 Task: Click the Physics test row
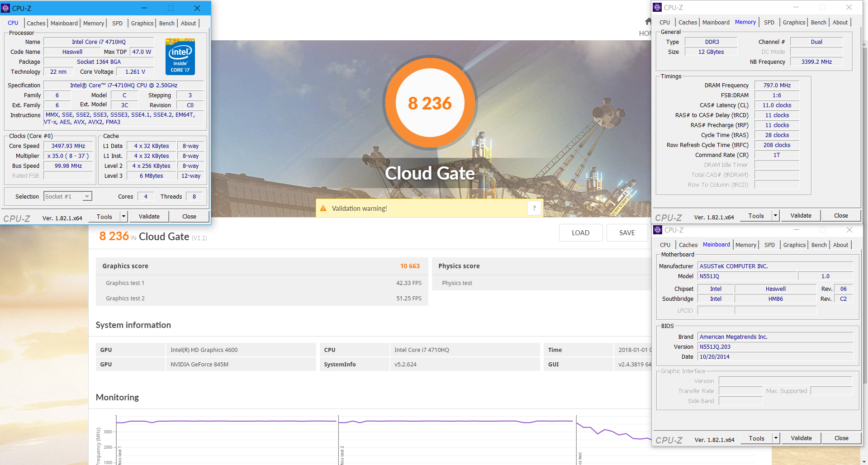pyautogui.click(x=542, y=283)
